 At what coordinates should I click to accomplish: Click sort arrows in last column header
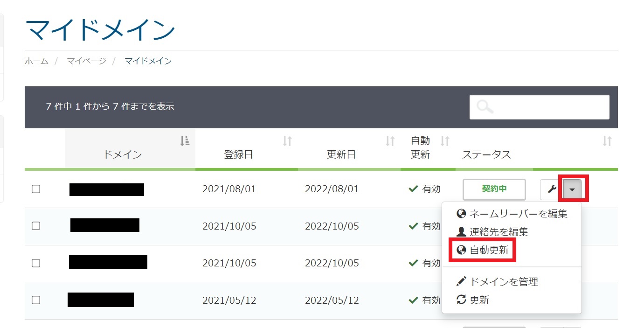click(x=607, y=141)
